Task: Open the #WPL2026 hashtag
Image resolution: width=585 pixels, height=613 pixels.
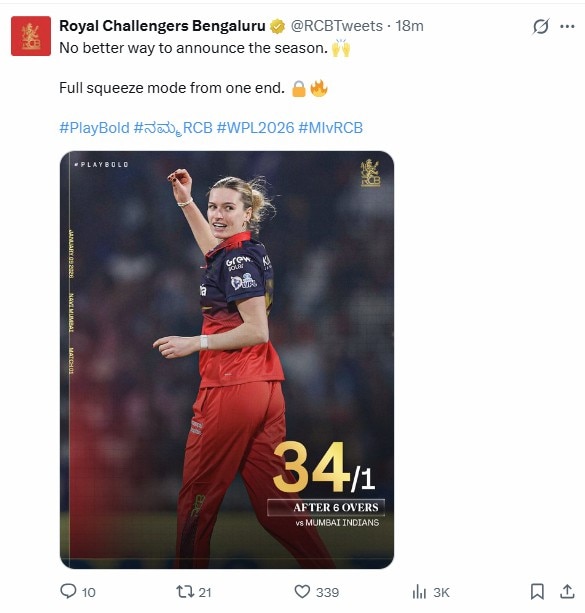Action: pyautogui.click(x=255, y=128)
